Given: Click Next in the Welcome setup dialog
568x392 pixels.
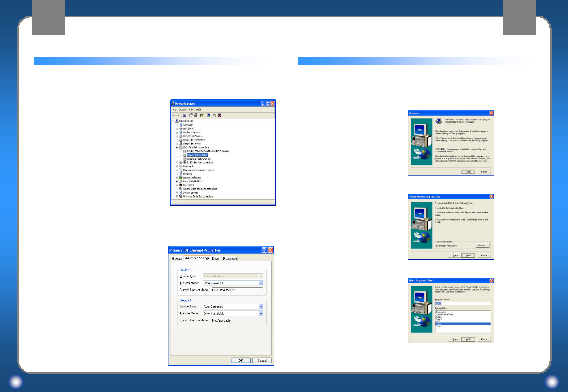Looking at the screenshot, I should click(468, 172).
